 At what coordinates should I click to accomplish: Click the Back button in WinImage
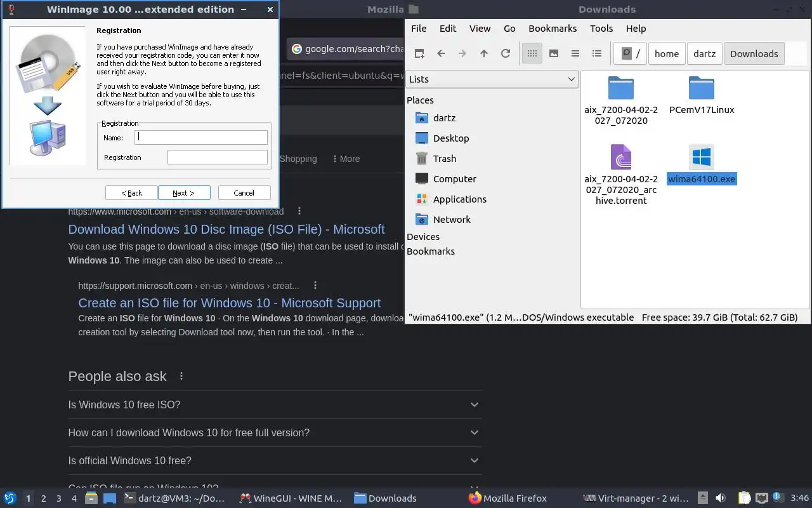(x=132, y=193)
